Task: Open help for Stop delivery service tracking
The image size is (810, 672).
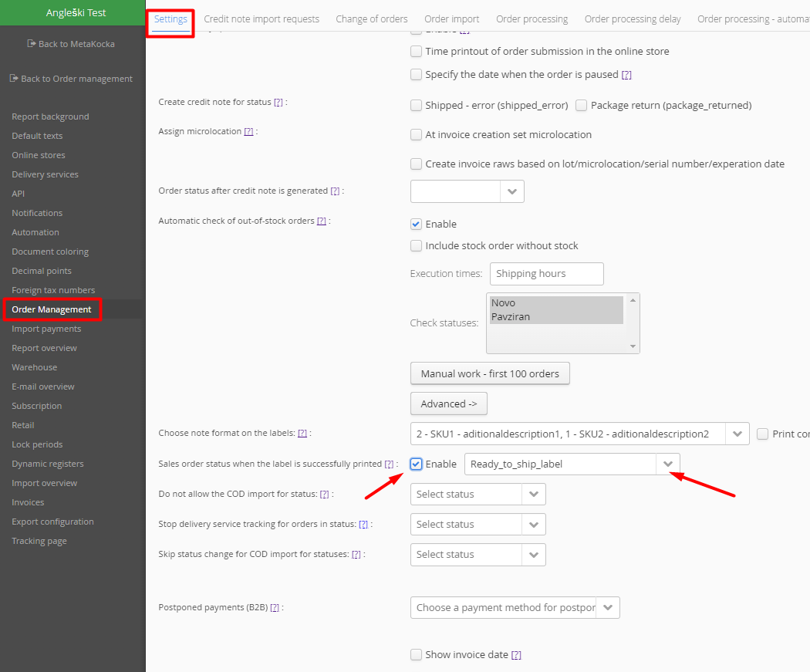Action: [363, 525]
